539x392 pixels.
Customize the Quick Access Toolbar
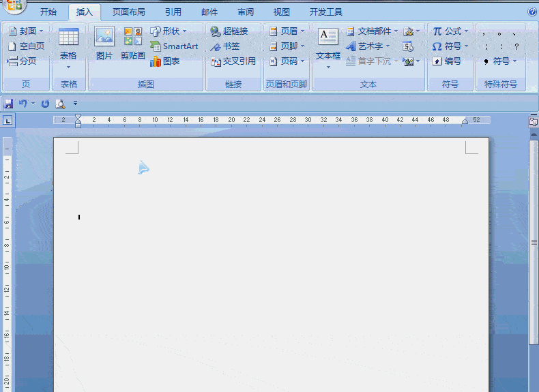[75, 103]
